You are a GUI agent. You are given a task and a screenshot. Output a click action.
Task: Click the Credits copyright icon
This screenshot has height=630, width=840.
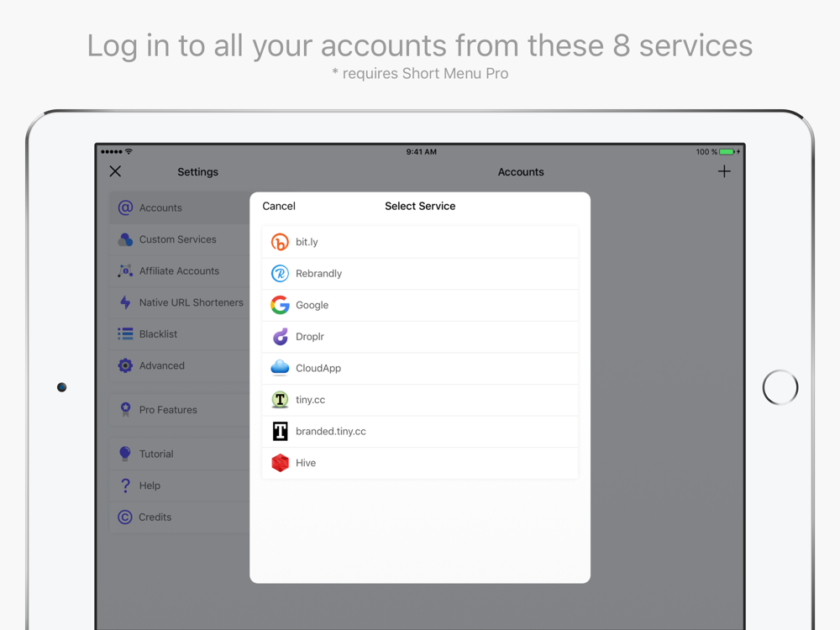point(125,517)
